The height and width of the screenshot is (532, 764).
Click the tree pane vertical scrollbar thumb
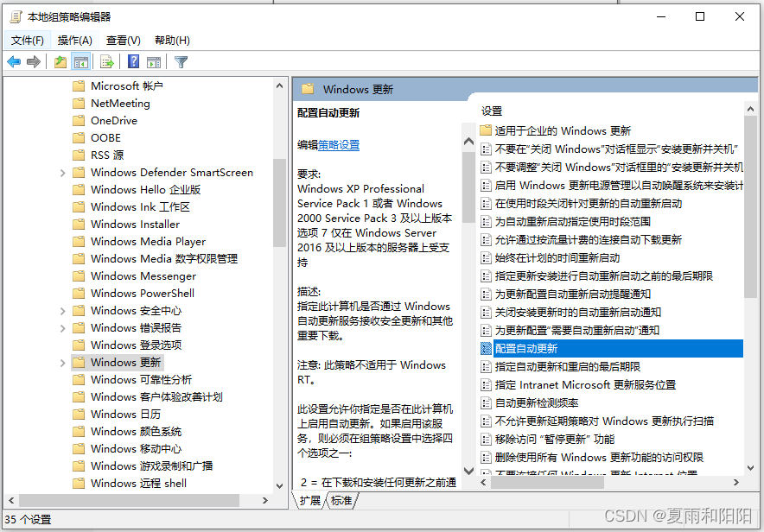click(279, 203)
